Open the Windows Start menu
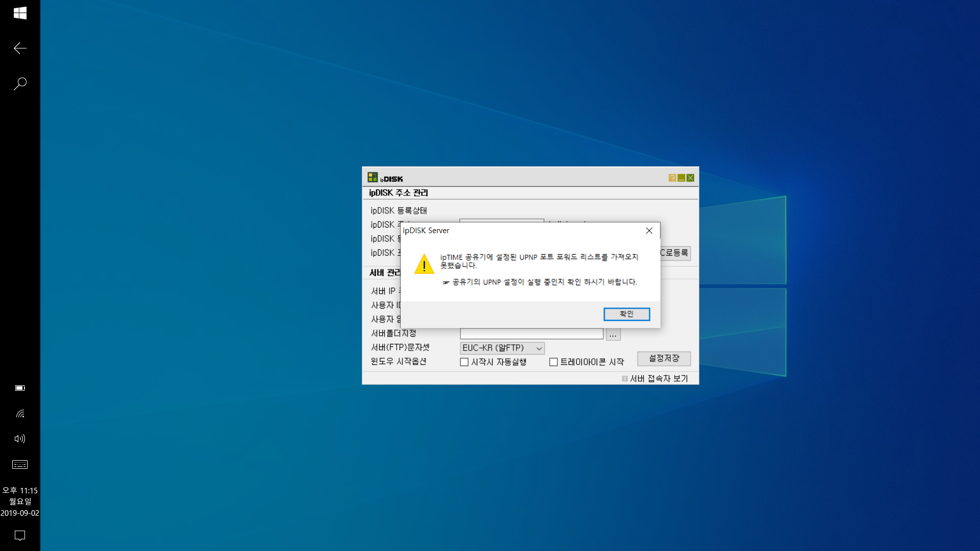 20,13
